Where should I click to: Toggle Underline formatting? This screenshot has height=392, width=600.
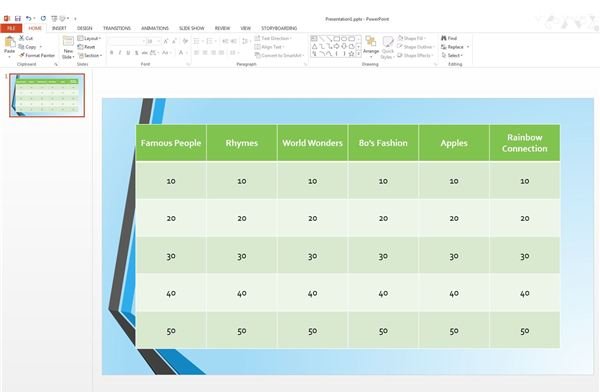point(128,52)
